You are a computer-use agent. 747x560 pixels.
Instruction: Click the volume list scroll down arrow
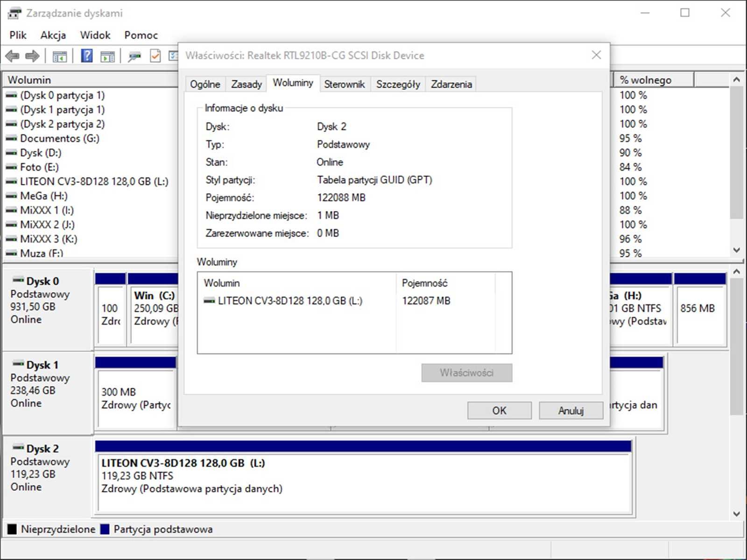coord(737,250)
